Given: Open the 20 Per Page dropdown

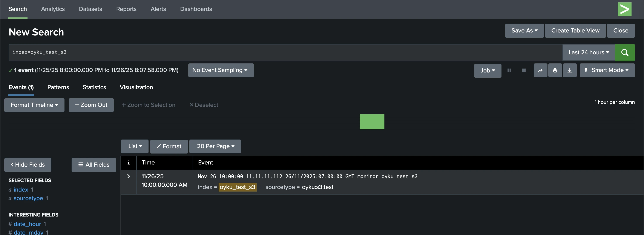Looking at the screenshot, I should point(215,146).
